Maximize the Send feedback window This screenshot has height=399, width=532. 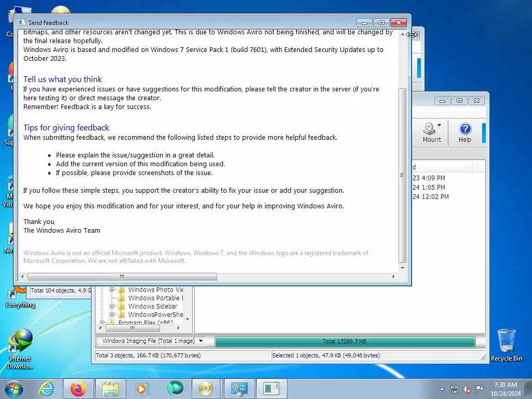(x=381, y=23)
